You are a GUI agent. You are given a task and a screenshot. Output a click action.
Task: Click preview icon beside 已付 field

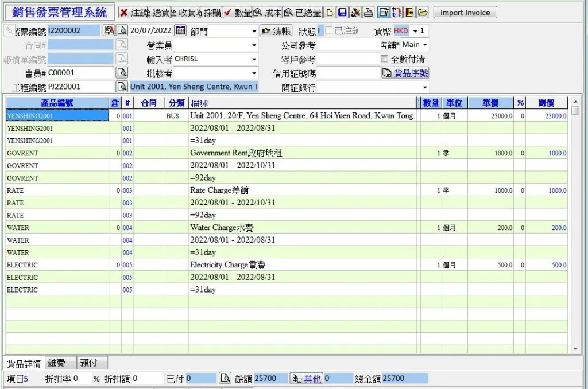(225, 378)
